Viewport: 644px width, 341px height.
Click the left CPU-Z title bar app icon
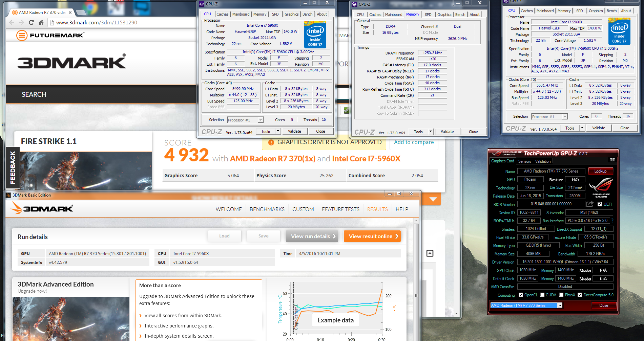(x=202, y=4)
